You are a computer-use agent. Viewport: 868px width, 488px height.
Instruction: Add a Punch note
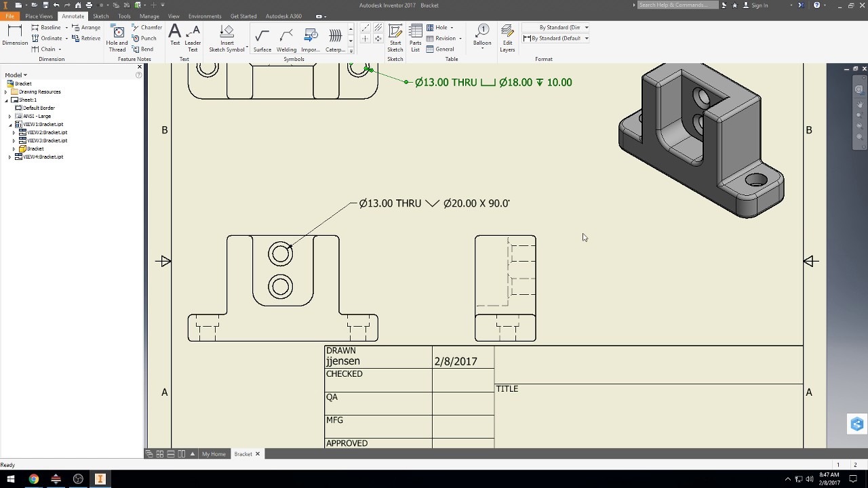click(x=144, y=39)
